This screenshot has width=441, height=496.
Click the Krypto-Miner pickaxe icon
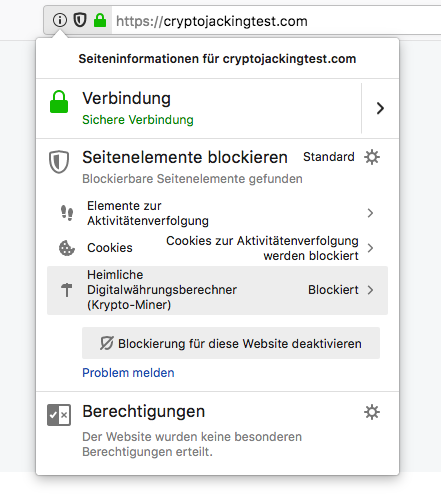pos(67,290)
